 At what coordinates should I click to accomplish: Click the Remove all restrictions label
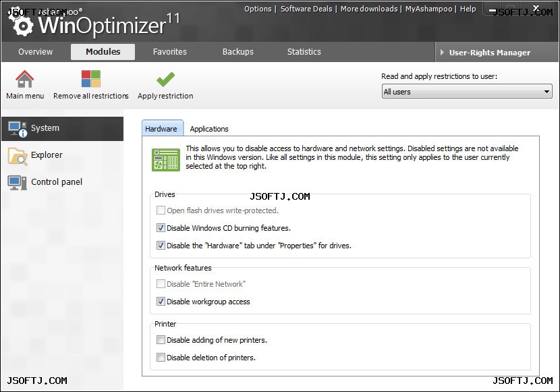pos(90,96)
